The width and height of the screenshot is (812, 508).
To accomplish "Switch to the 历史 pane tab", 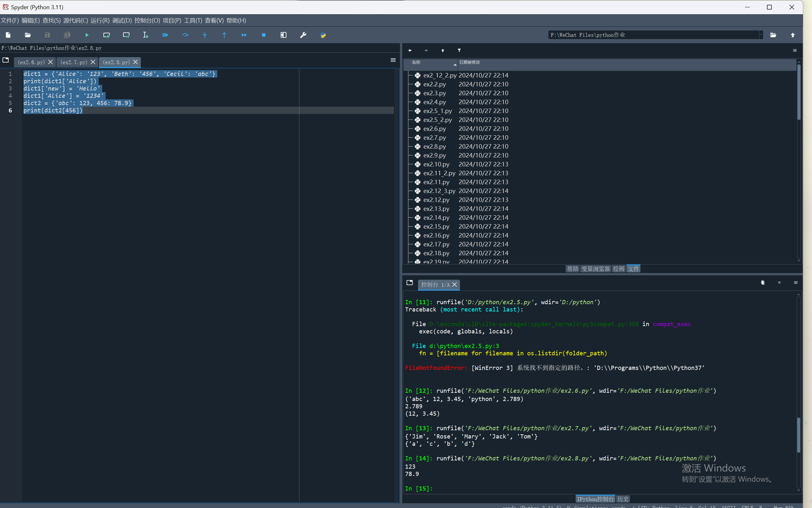I will [623, 499].
